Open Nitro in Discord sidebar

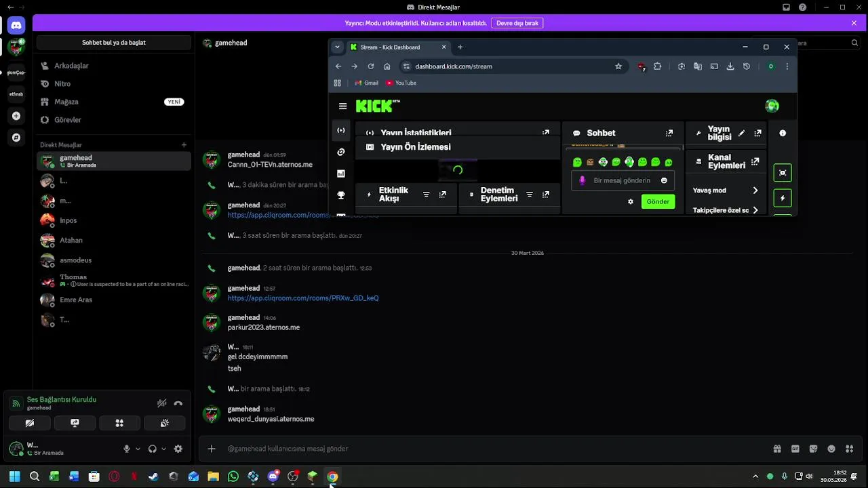(113, 84)
